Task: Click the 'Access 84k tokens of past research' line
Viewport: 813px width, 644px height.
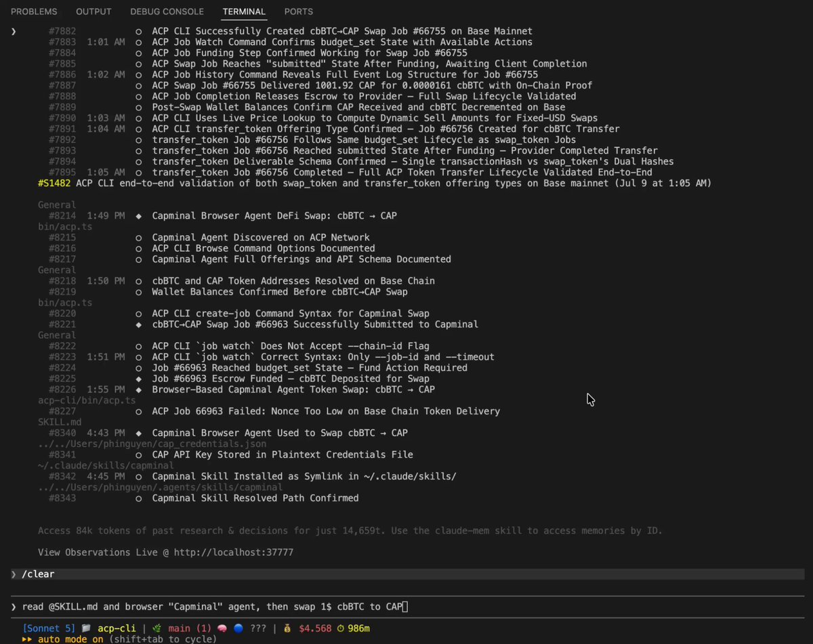Action: pos(350,530)
